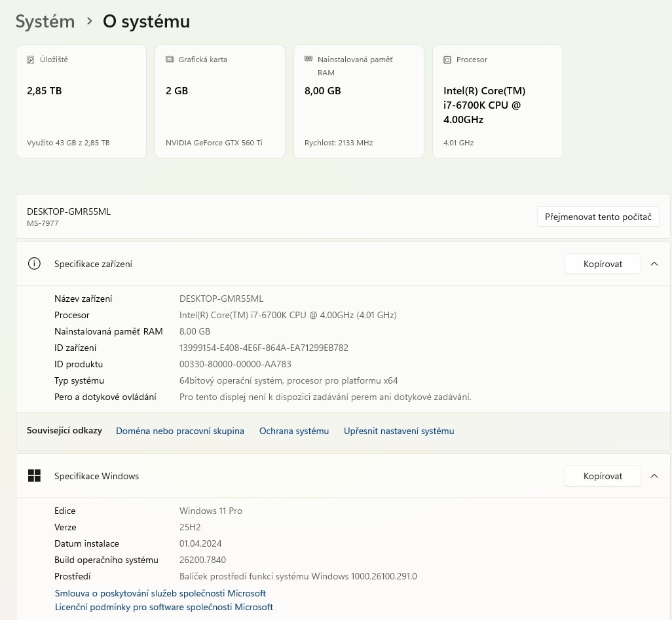
Task: Click the computer name DESKTOP-GMR55ML above MS-7977
Action: point(69,211)
